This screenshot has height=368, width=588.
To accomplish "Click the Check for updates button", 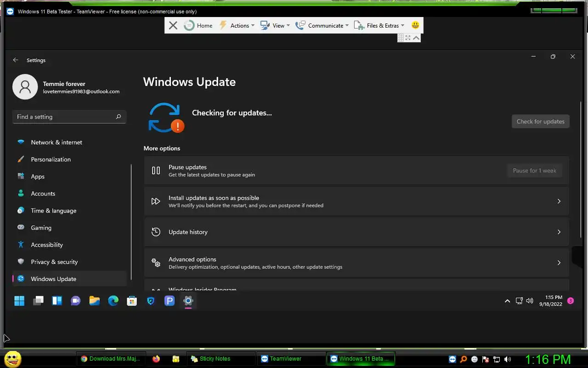I will (540, 121).
